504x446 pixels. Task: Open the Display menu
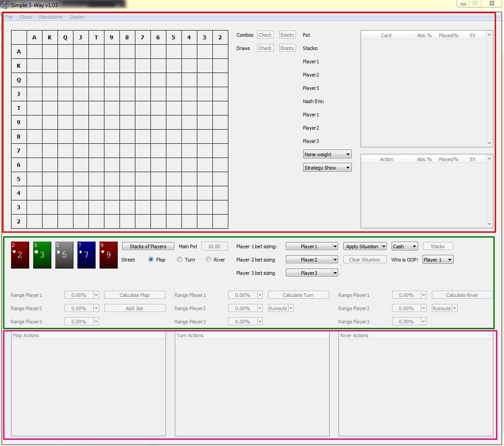click(x=77, y=17)
